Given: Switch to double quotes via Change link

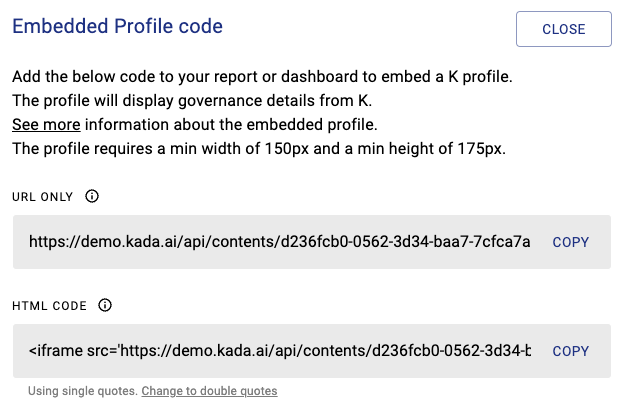Looking at the screenshot, I should pos(209,391).
